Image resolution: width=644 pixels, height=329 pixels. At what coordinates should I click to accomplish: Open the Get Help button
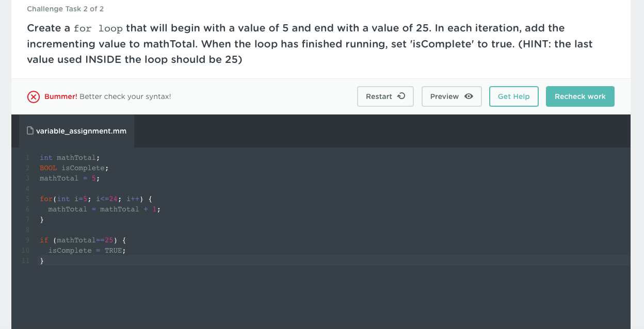[513, 96]
